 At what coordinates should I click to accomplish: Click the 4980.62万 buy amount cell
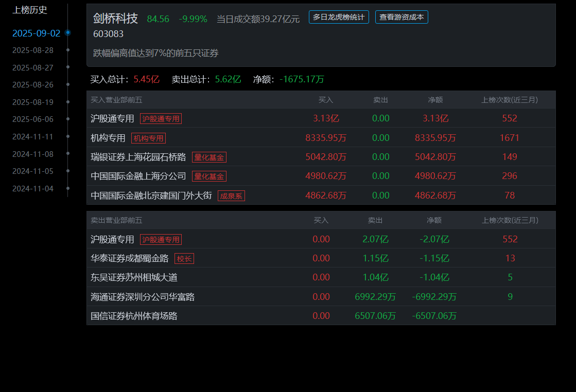(x=326, y=176)
